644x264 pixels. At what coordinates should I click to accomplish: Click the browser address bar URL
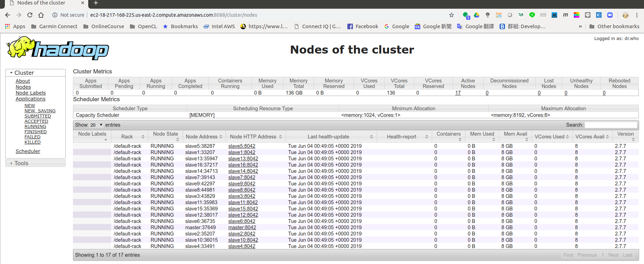(x=174, y=15)
